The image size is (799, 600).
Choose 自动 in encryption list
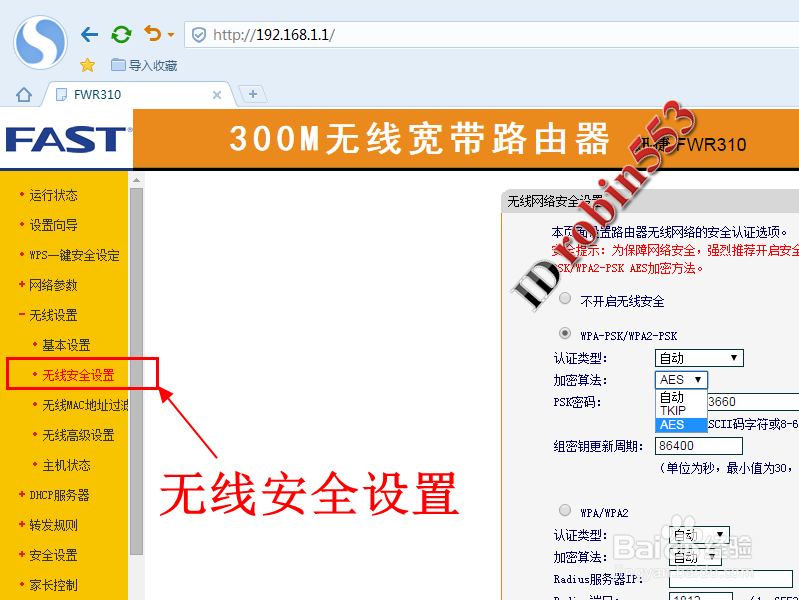[x=681, y=396]
